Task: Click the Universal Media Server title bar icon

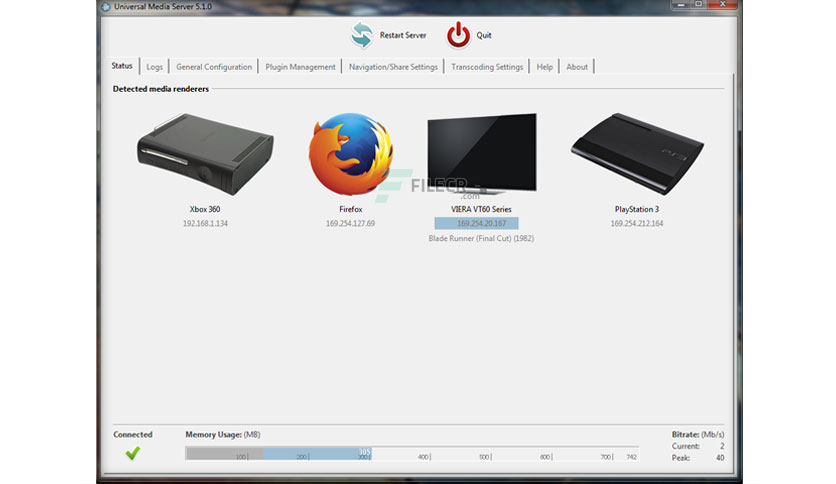Action: click(106, 7)
